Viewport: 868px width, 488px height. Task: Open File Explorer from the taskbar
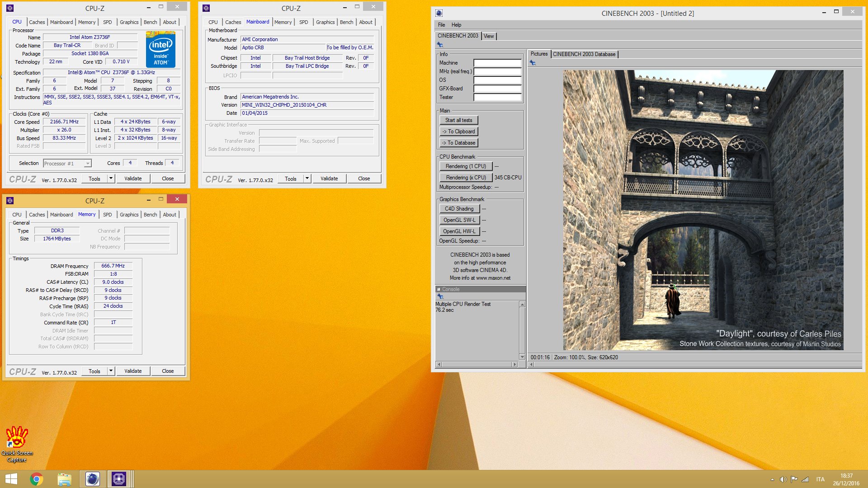pyautogui.click(x=65, y=479)
